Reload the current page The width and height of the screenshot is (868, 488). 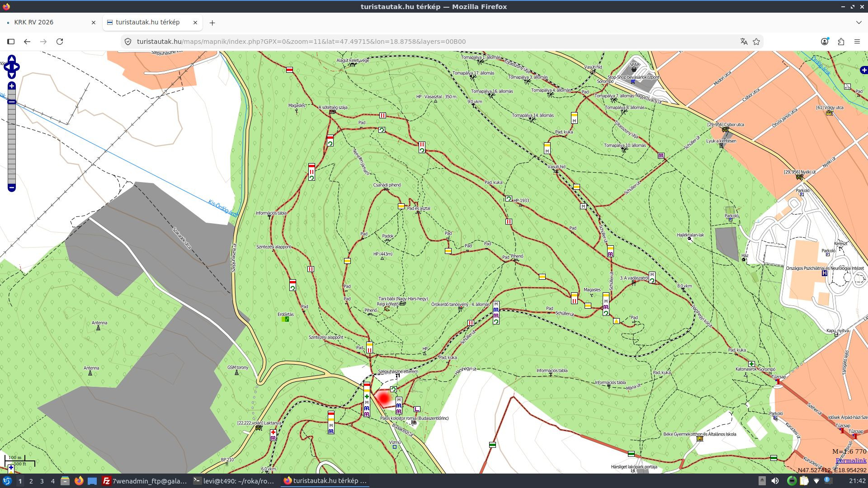[59, 42]
